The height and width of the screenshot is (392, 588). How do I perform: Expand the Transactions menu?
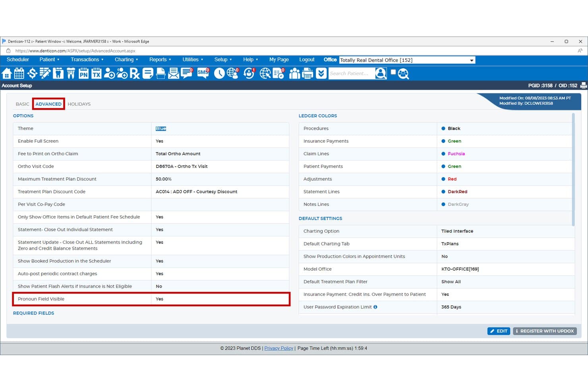click(x=87, y=60)
